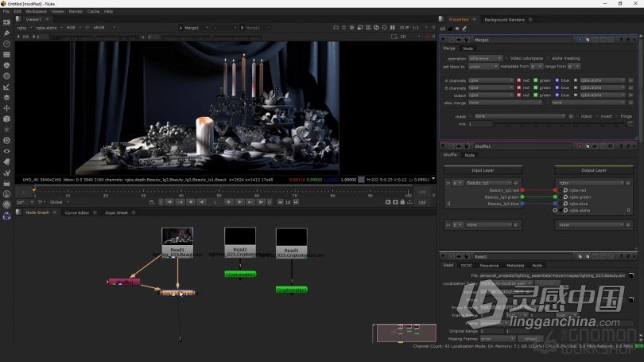Open the Merge operation dropdown
Image resolution: width=644 pixels, height=362 pixels.
[485, 58]
